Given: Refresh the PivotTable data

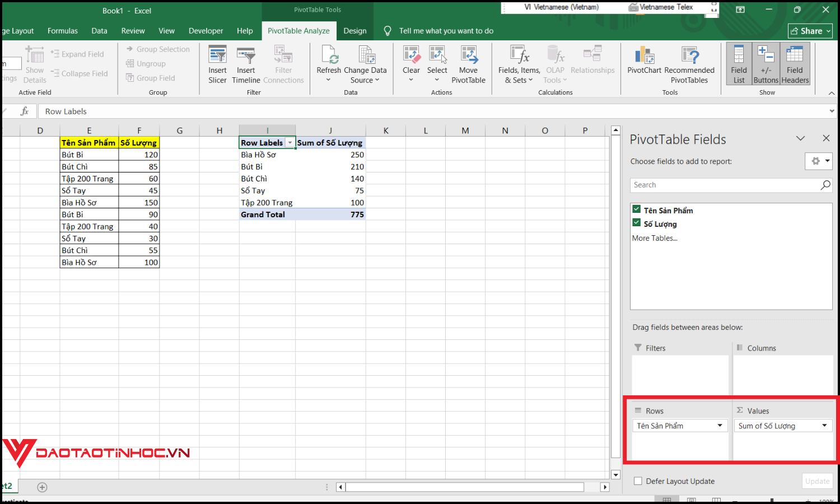Looking at the screenshot, I should [329, 63].
